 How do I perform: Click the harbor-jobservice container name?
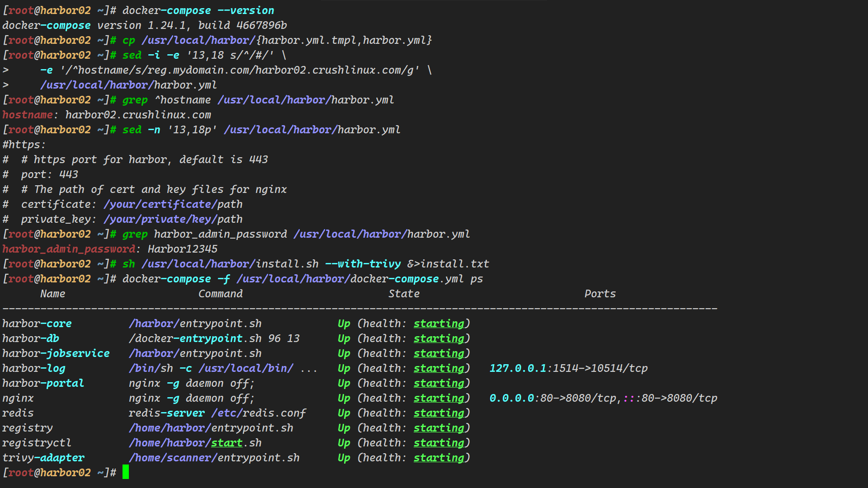(56, 353)
